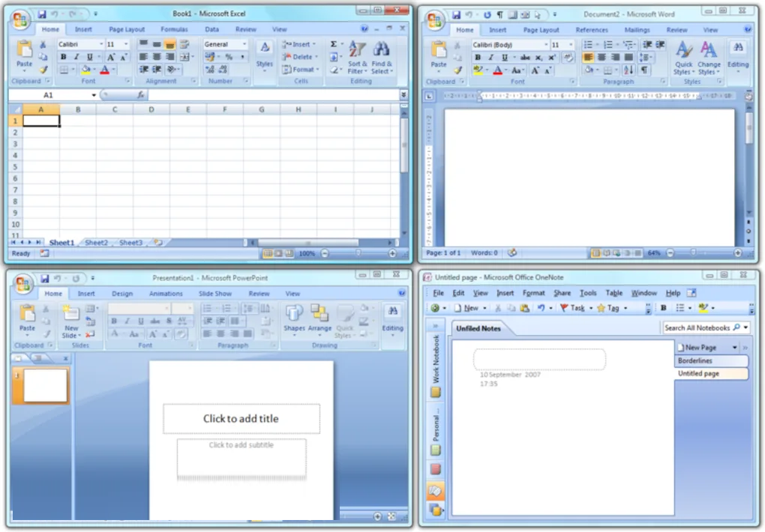Click the bullets list icon in Word
This screenshot has width=765, height=532.
click(x=589, y=45)
